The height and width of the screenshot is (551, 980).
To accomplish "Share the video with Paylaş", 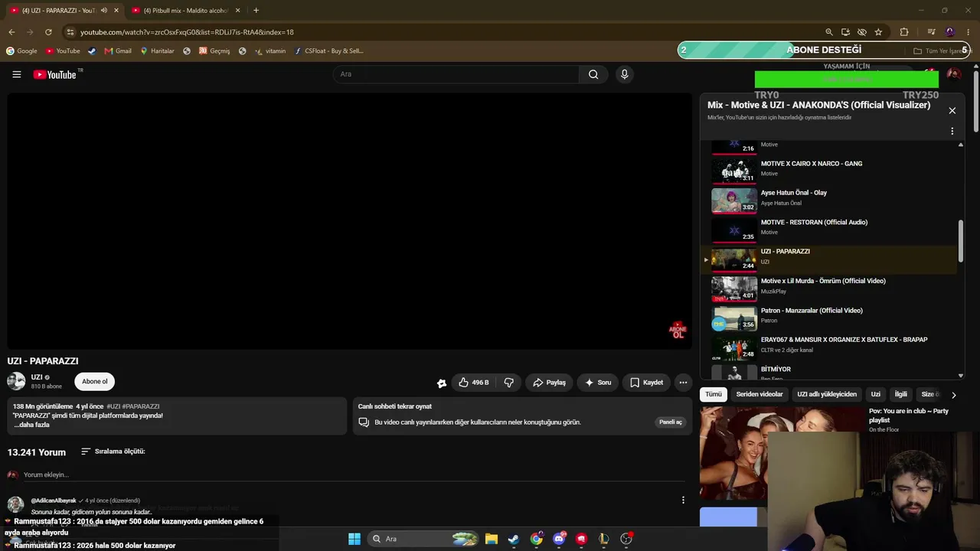I will [549, 382].
